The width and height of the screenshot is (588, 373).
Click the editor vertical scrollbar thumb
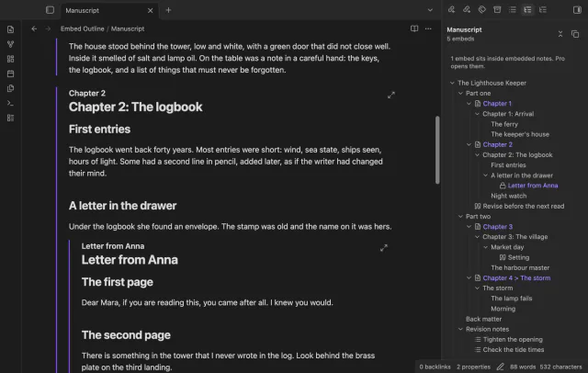[x=437, y=150]
